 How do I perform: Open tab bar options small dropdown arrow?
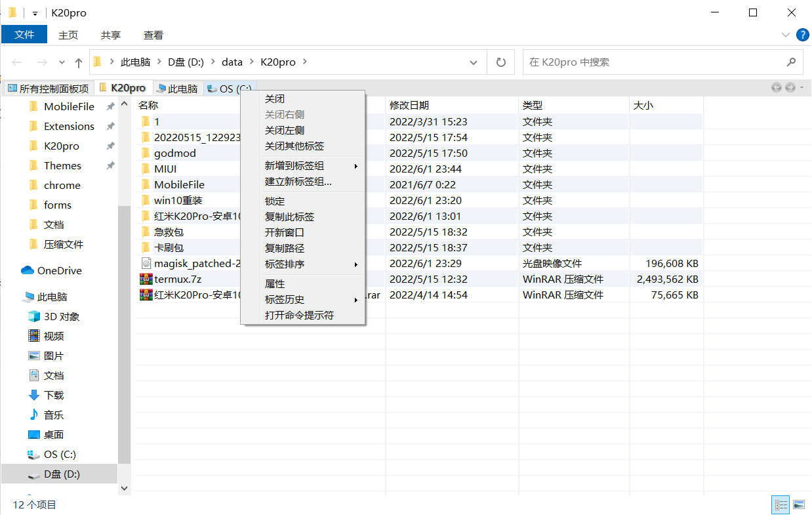pos(802,88)
